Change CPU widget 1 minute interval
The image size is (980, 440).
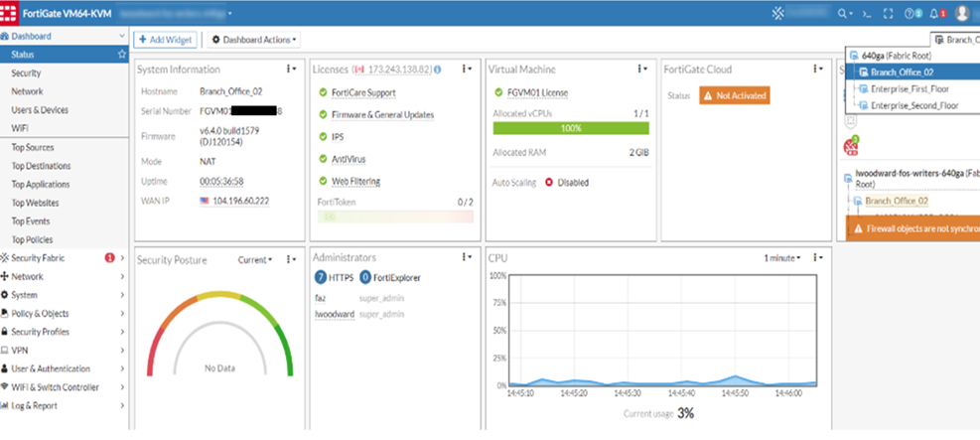pyautogui.click(x=782, y=258)
